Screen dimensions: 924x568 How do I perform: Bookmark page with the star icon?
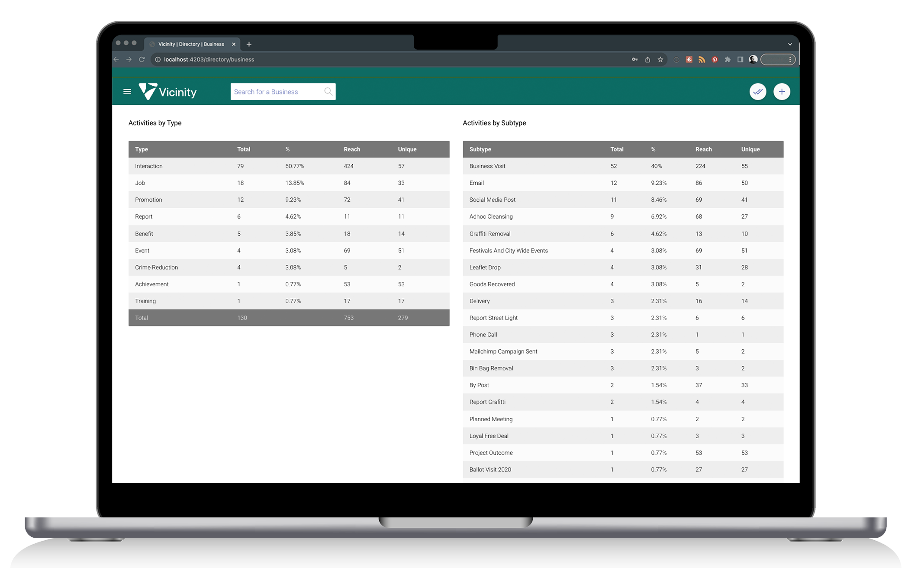(x=660, y=60)
